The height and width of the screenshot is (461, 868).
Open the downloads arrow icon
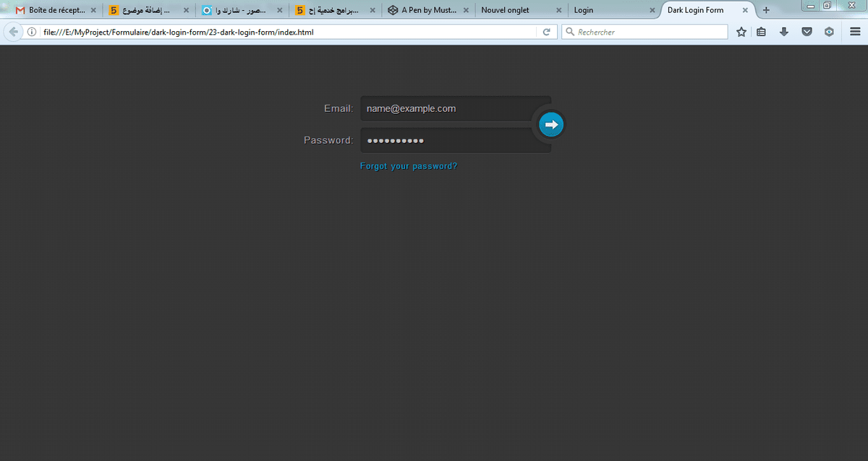[784, 32]
